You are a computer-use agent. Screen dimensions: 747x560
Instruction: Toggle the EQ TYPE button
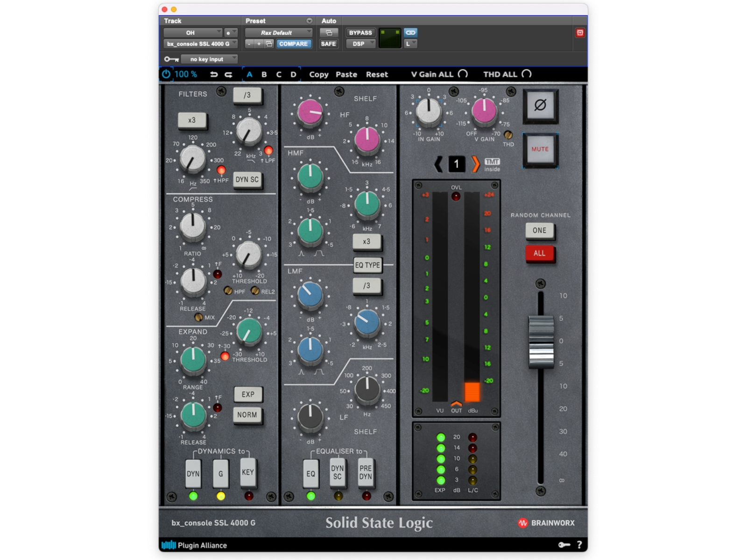tap(367, 265)
